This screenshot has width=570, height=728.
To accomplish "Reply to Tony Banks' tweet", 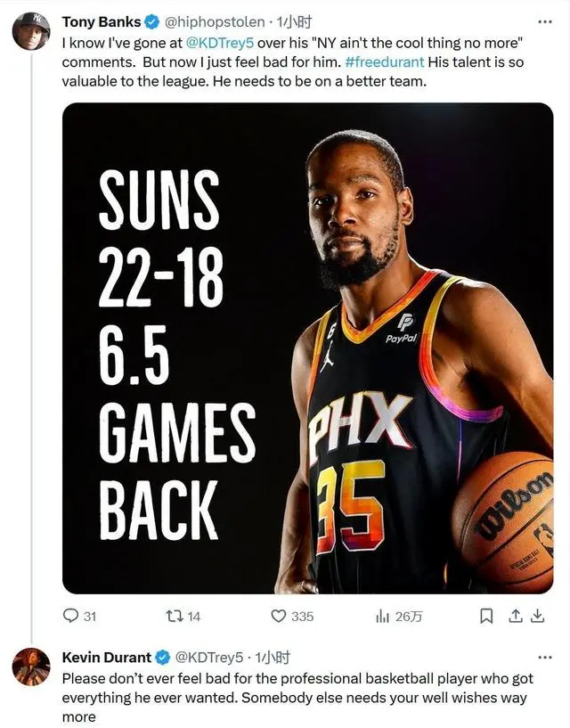I will pyautogui.click(x=72, y=616).
